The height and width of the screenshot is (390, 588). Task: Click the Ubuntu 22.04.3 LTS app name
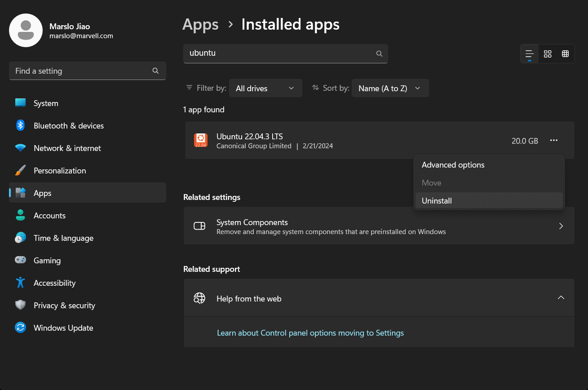(250, 136)
